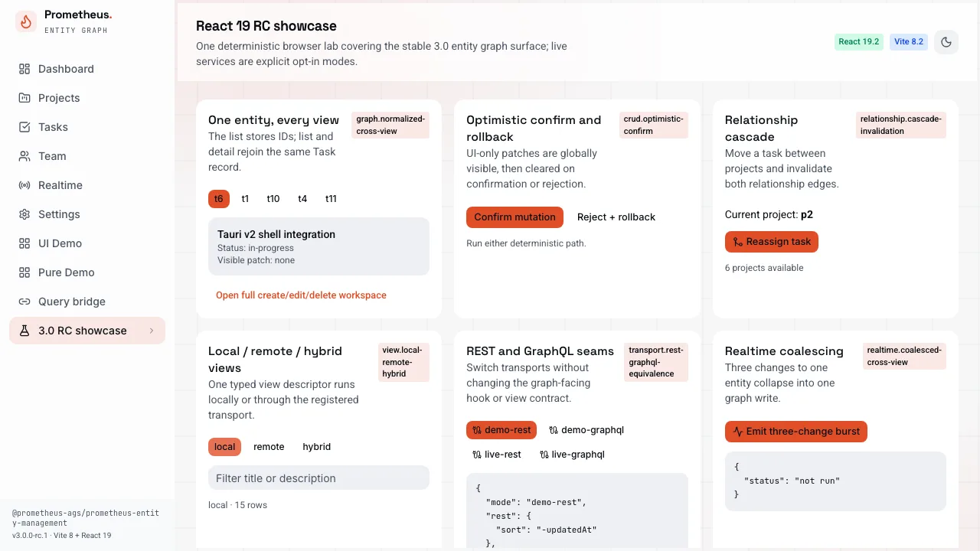Screen dimensions: 980x551
Task: Expand the 3.0 RC showcase chevron
Action: pos(152,331)
